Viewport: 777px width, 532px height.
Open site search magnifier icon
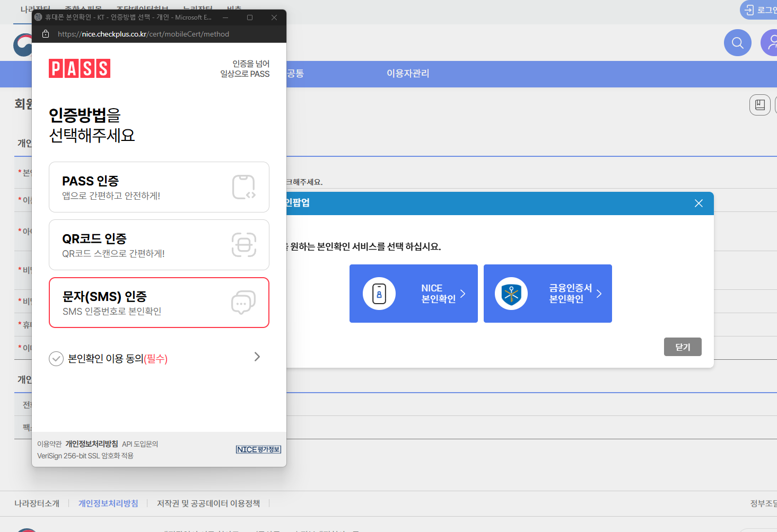coord(738,42)
